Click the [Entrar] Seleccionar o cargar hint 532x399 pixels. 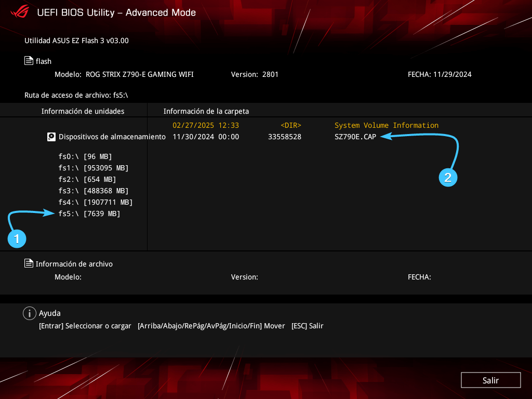click(x=85, y=326)
